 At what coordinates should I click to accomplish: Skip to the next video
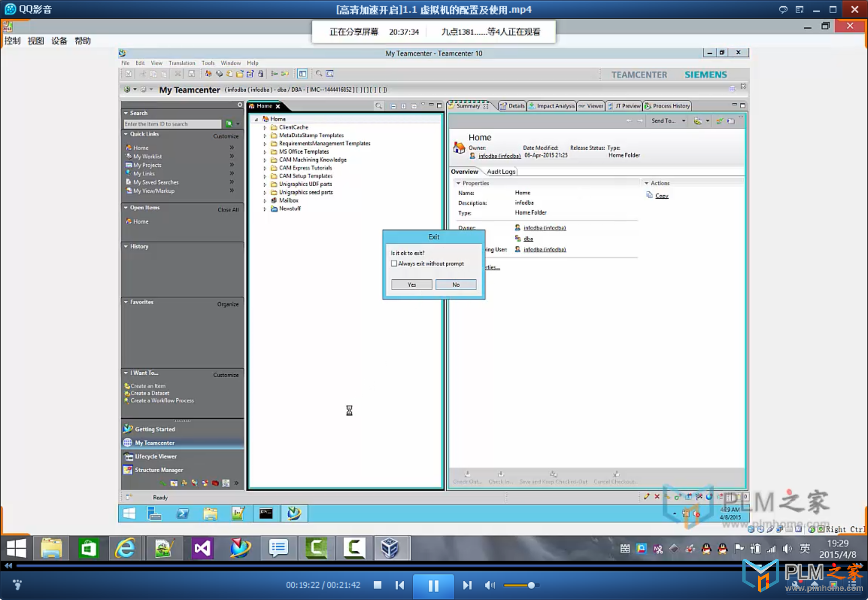click(x=467, y=585)
